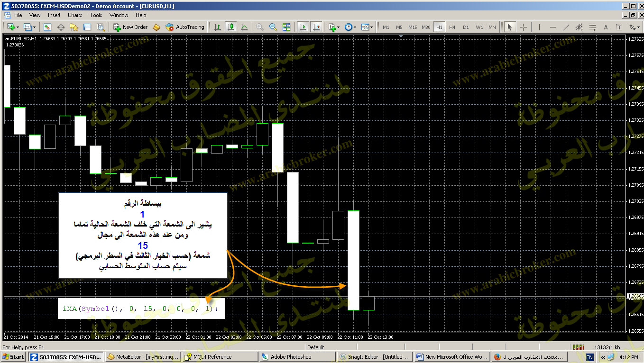Screen dimensions: 644x363
Task: Switch to Adobe Photoshop taskbar window
Action: tap(298, 357)
